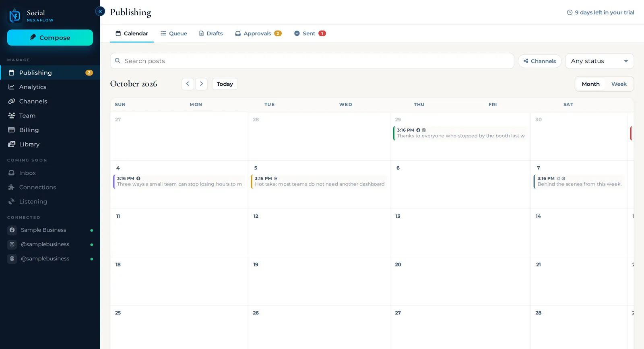
Task: Click the Publishing badge showing 2
Action: [89, 73]
